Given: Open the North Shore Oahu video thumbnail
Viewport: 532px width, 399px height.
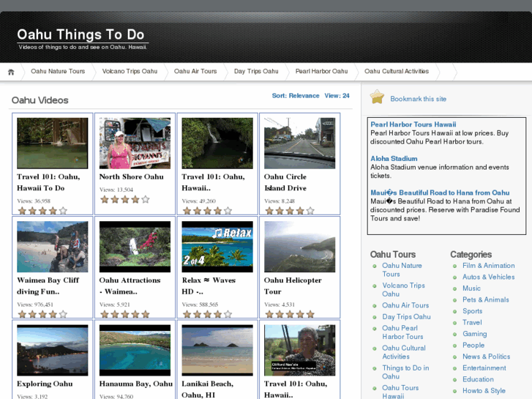Looking at the screenshot, I should pyautogui.click(x=135, y=143).
